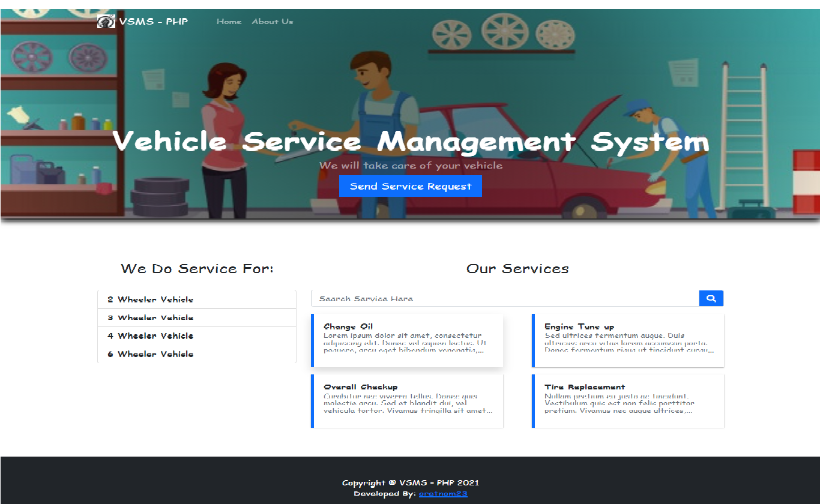This screenshot has height=504, width=820.
Task: Click the Send Service Request button
Action: [411, 185]
